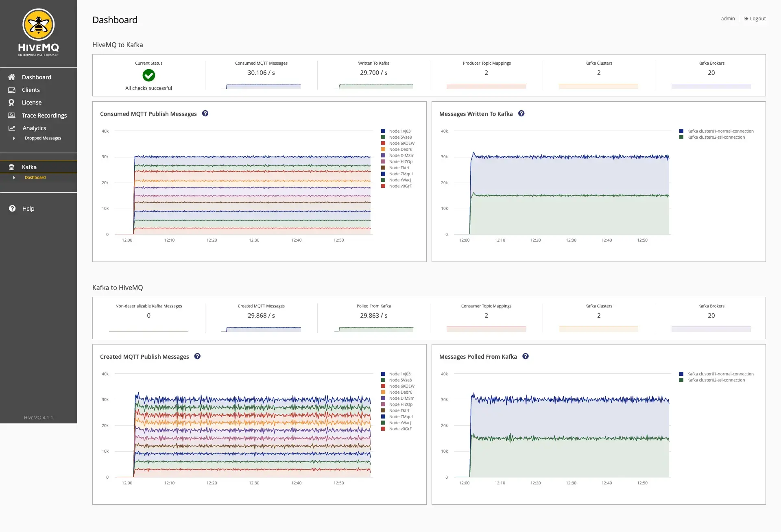The image size is (781, 532).
Task: Open Dropped Messages submenu item
Action: pyautogui.click(x=43, y=138)
